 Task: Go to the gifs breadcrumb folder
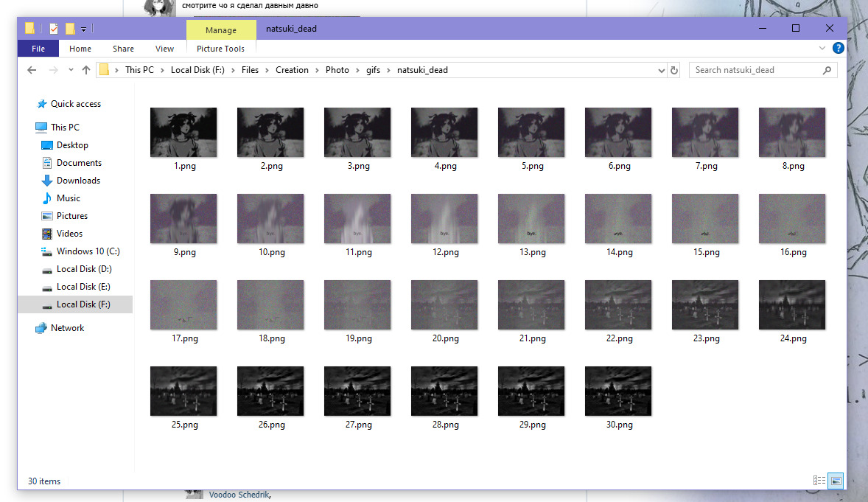tap(373, 70)
